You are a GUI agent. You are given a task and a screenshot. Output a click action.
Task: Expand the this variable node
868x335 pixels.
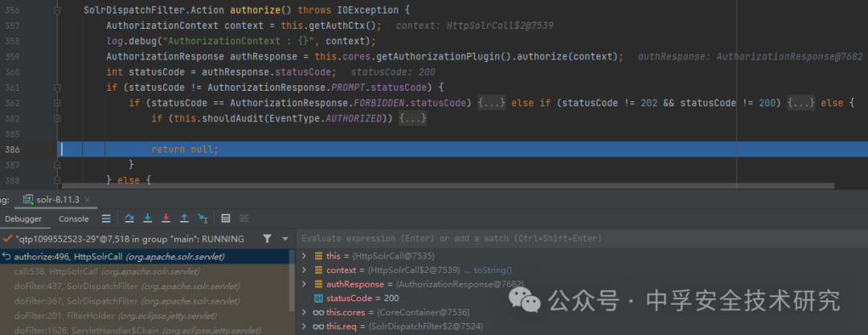coord(303,255)
